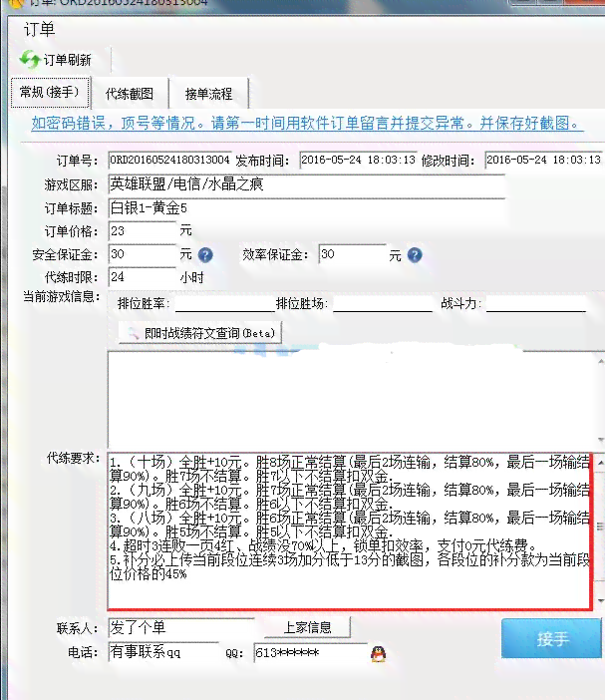Open the 接单流程 tab
605x700 pixels.
(x=208, y=94)
